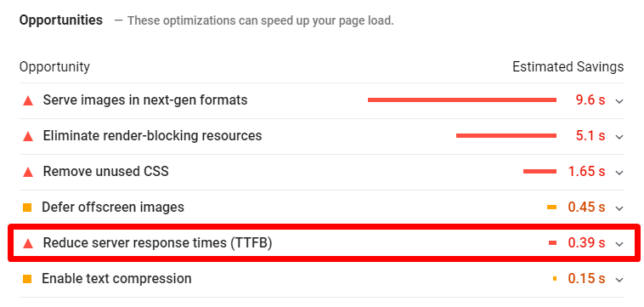
Task: Expand the Serve images in next-gen formats chevron
Action: tap(619, 101)
